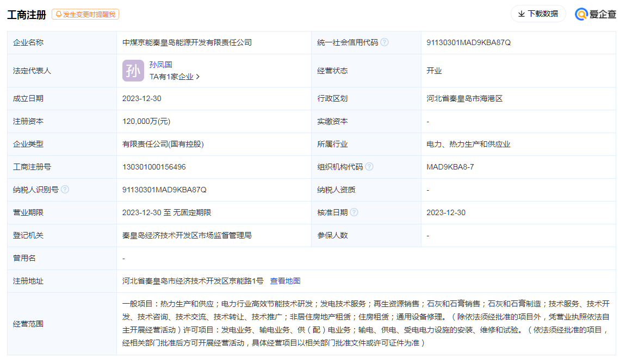Click the help icon beside 核准日期

[354, 212]
